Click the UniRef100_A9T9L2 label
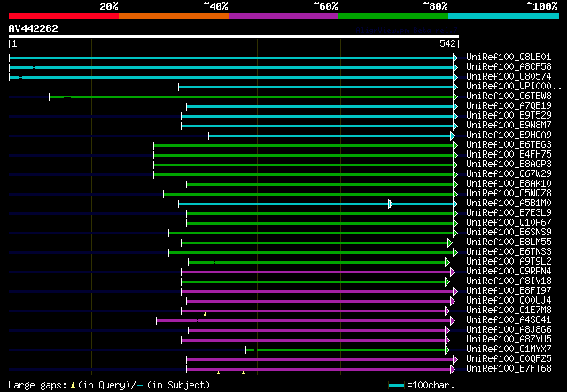The height and width of the screenshot is (392, 567). click(x=509, y=262)
